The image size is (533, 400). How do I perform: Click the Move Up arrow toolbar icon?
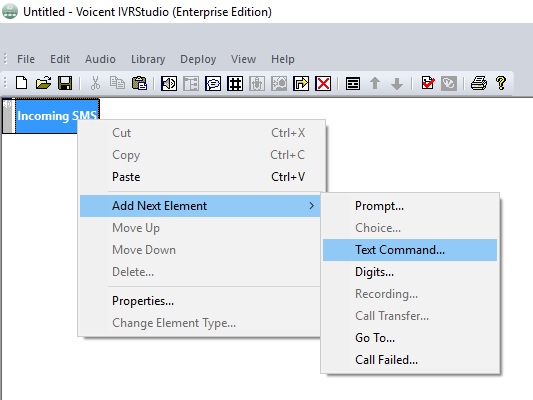(375, 83)
